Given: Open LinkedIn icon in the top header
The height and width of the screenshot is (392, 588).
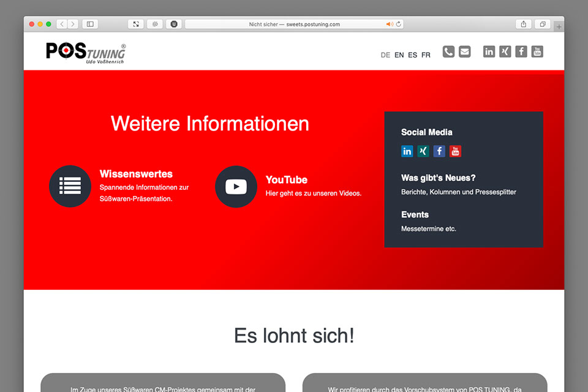Looking at the screenshot, I should pyautogui.click(x=489, y=52).
